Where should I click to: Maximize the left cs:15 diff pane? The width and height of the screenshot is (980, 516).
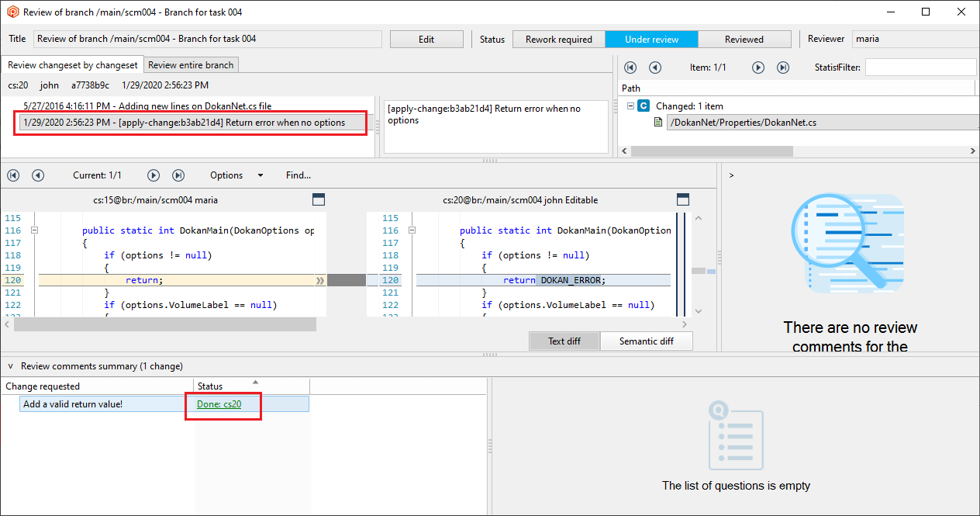(319, 199)
